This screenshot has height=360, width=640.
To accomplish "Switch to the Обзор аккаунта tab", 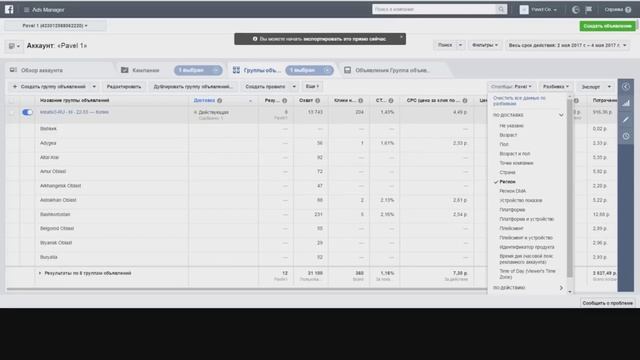I will tap(42, 70).
